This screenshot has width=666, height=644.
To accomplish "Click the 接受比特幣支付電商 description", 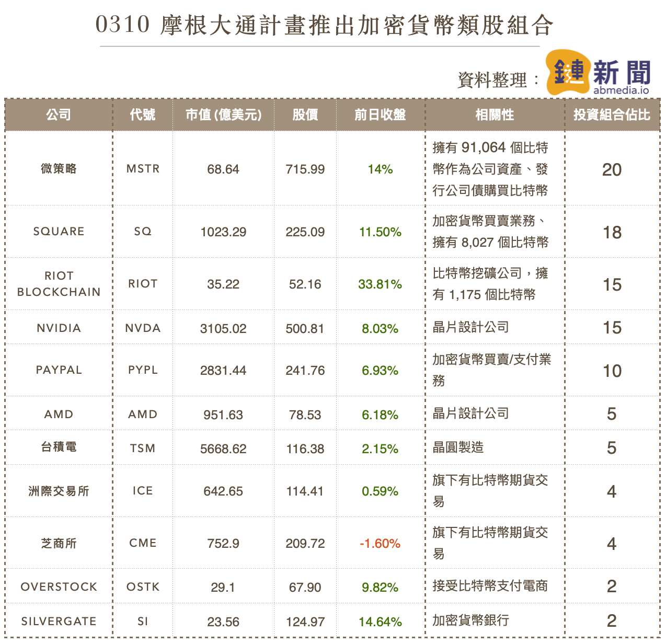I will coord(490,586).
